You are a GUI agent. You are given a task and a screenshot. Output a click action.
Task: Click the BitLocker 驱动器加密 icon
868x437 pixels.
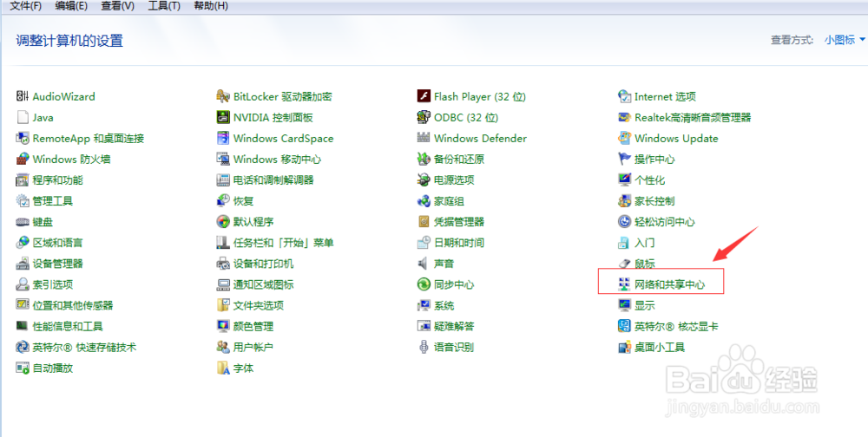tap(223, 97)
